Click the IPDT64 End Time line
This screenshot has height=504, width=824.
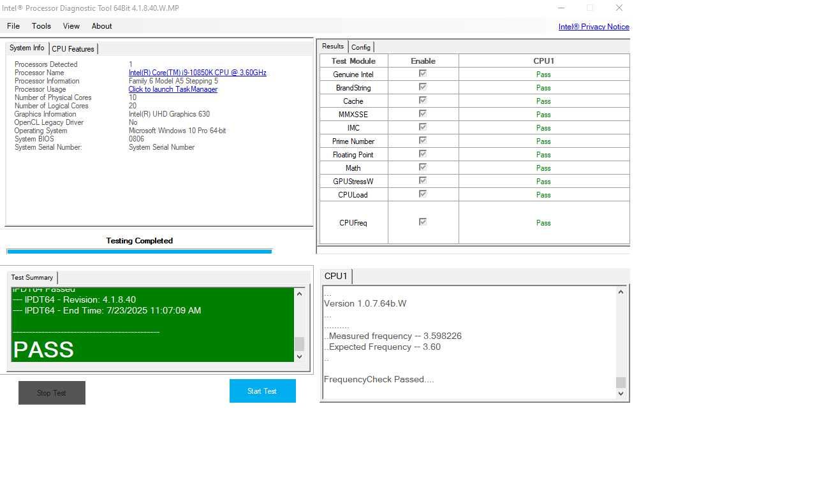tap(107, 310)
